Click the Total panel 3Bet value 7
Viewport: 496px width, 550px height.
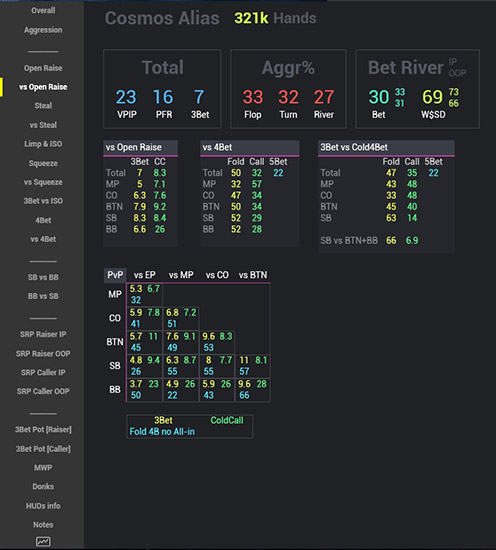pos(199,97)
